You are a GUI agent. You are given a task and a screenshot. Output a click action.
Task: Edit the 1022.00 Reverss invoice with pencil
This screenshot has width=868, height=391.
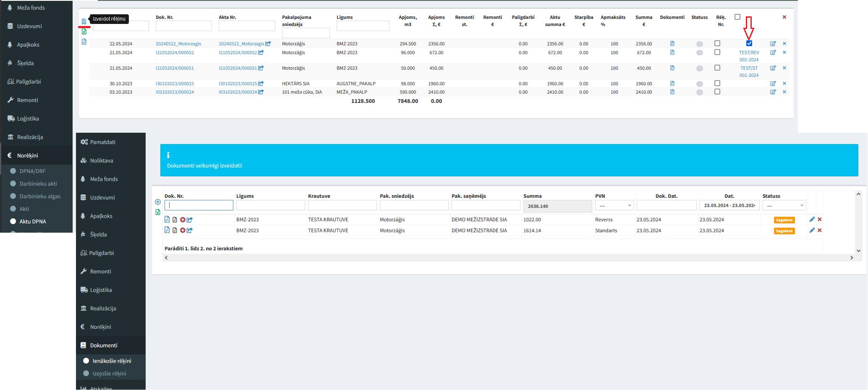coord(812,220)
